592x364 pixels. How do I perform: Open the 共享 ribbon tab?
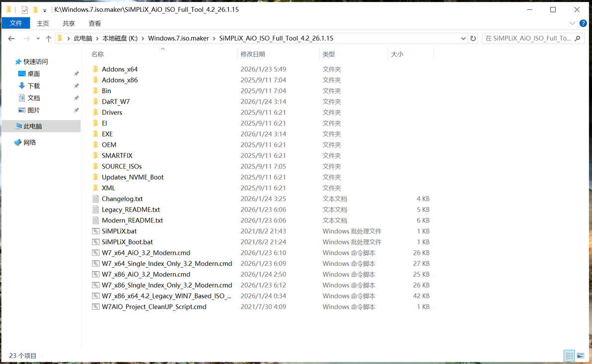tap(69, 23)
